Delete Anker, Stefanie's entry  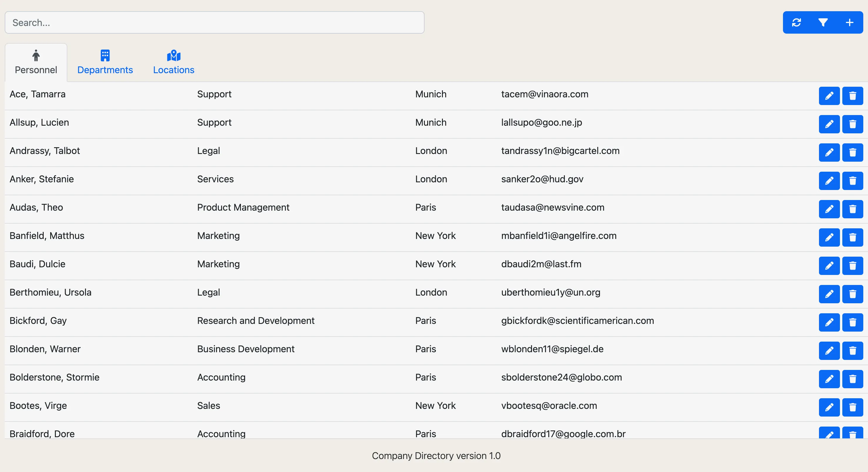click(x=853, y=181)
